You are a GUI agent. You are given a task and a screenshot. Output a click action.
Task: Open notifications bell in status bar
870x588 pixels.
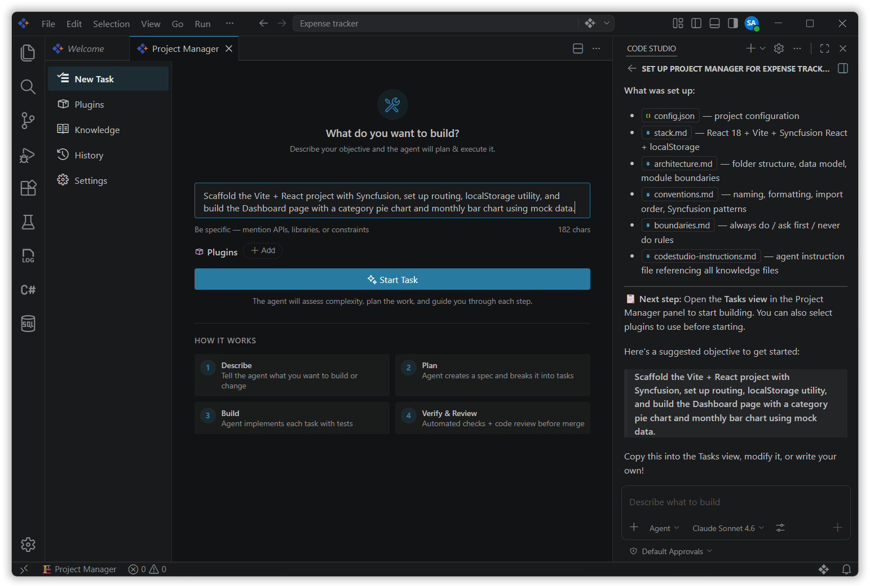(846, 569)
